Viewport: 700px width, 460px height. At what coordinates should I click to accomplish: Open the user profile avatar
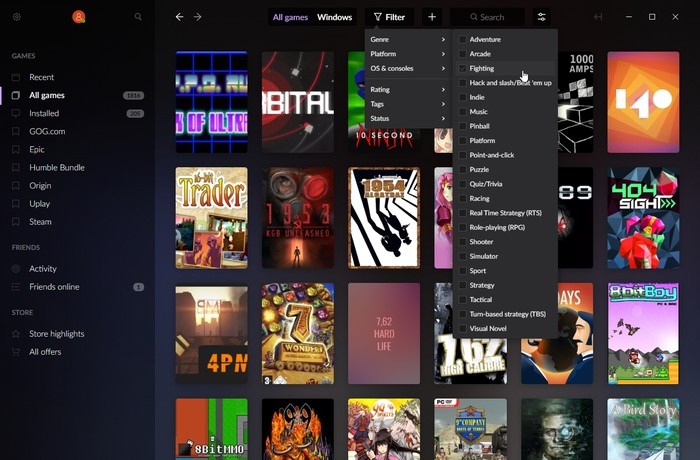tap(79, 17)
